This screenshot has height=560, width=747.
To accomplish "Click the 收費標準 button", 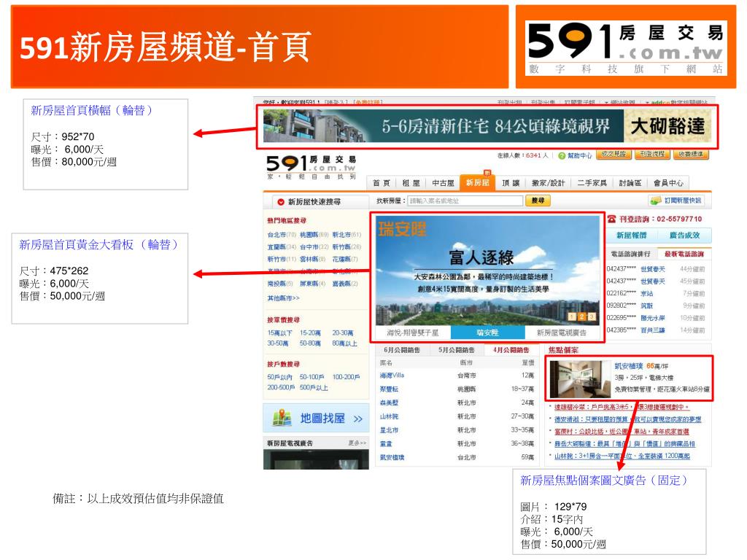I will click(x=691, y=155).
